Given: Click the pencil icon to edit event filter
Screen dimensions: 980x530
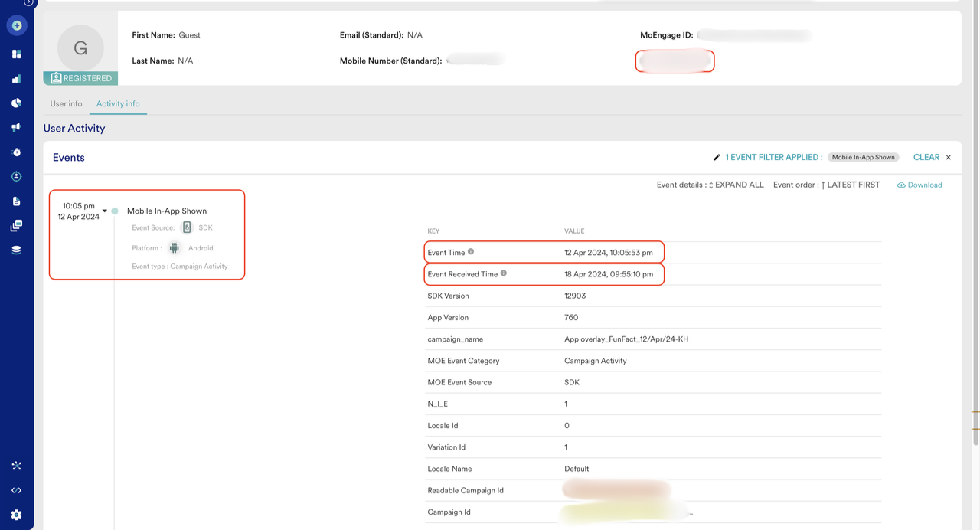Looking at the screenshot, I should [x=717, y=158].
